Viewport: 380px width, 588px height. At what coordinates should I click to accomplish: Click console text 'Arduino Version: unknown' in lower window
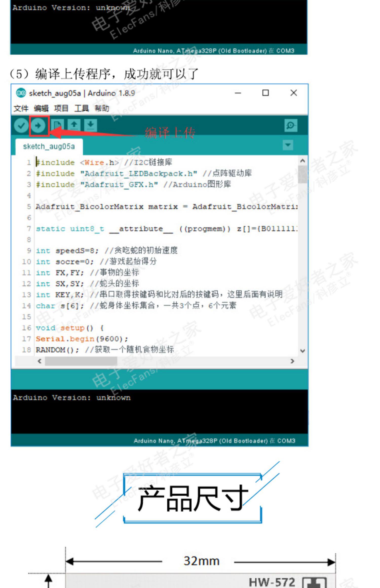point(72,398)
